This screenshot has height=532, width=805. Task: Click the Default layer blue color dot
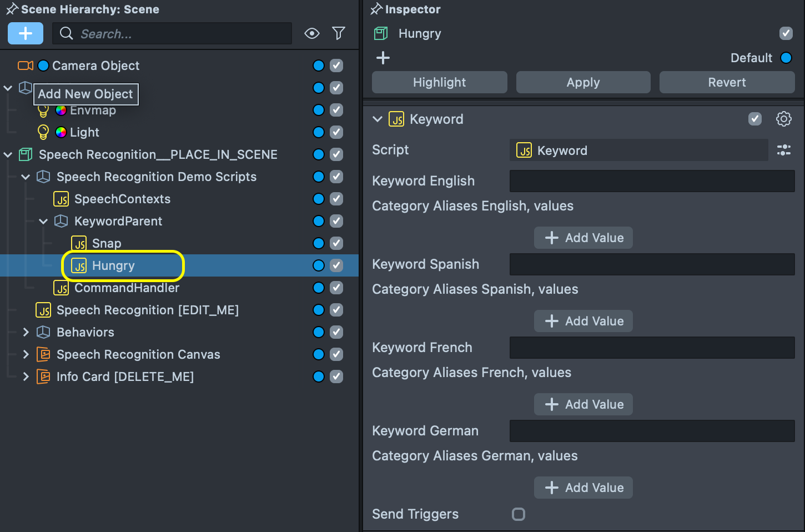[x=786, y=58]
